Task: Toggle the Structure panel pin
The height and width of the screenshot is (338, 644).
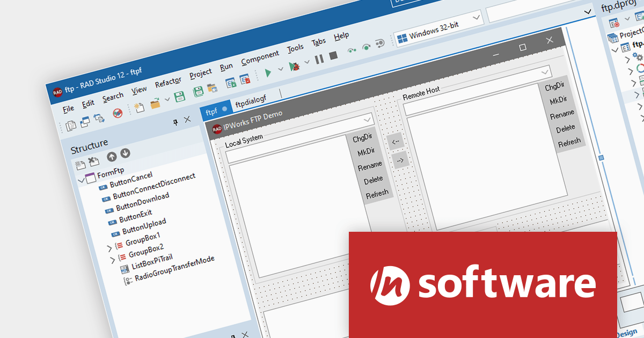Action: [175, 122]
